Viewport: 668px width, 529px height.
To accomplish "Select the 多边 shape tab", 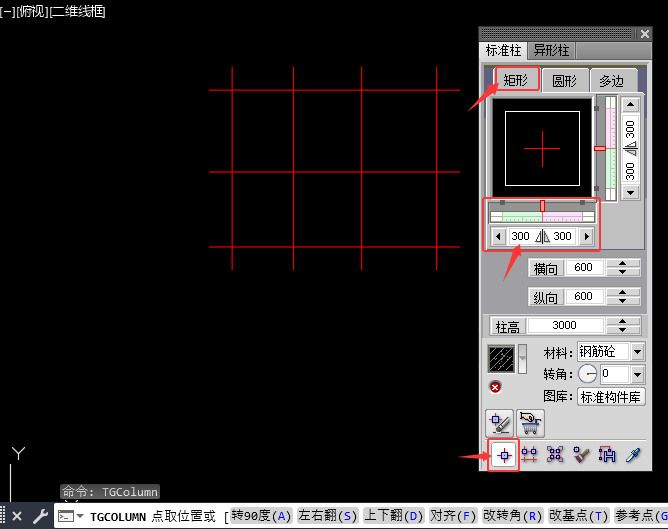I will click(612, 81).
